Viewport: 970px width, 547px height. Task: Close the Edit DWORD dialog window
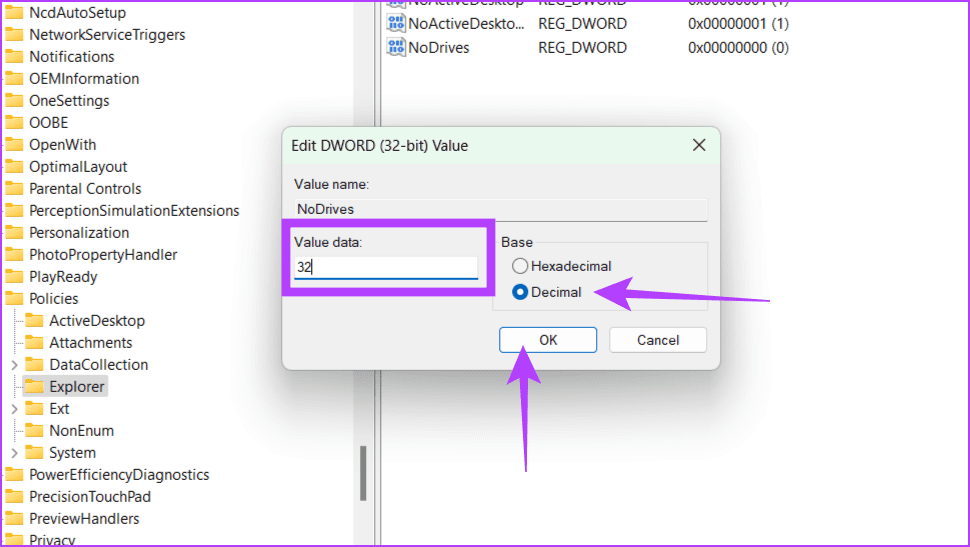699,145
